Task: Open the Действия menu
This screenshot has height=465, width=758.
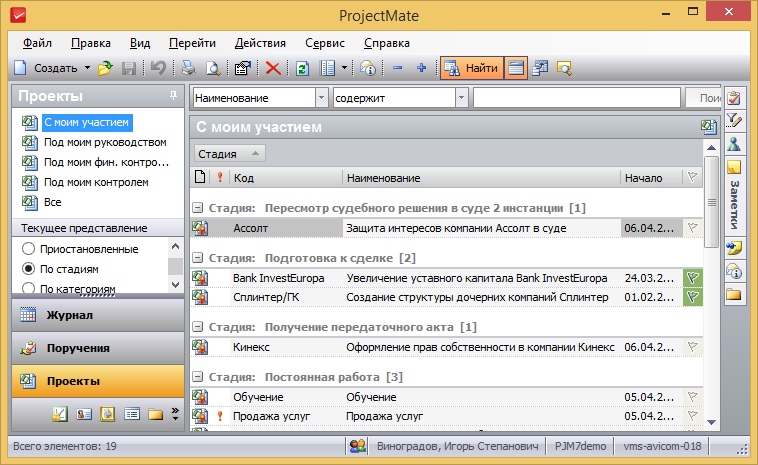Action: 260,43
